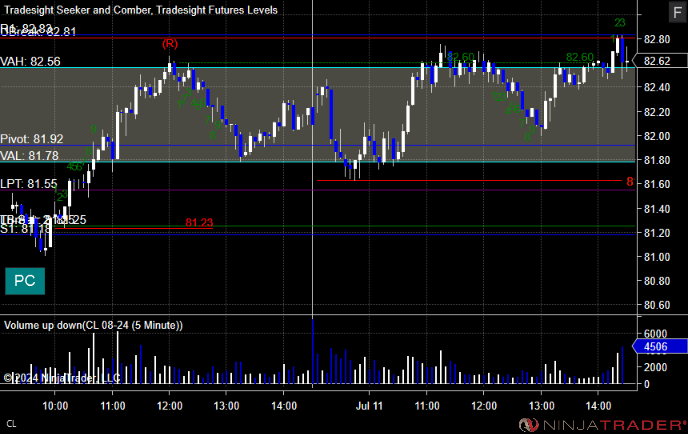Click the 81.60 price axis label
This screenshot has height=434, width=688.
tap(657, 184)
